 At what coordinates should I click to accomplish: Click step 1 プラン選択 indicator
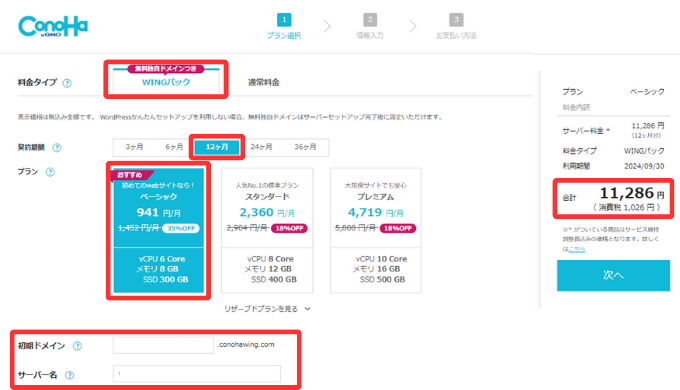[284, 26]
